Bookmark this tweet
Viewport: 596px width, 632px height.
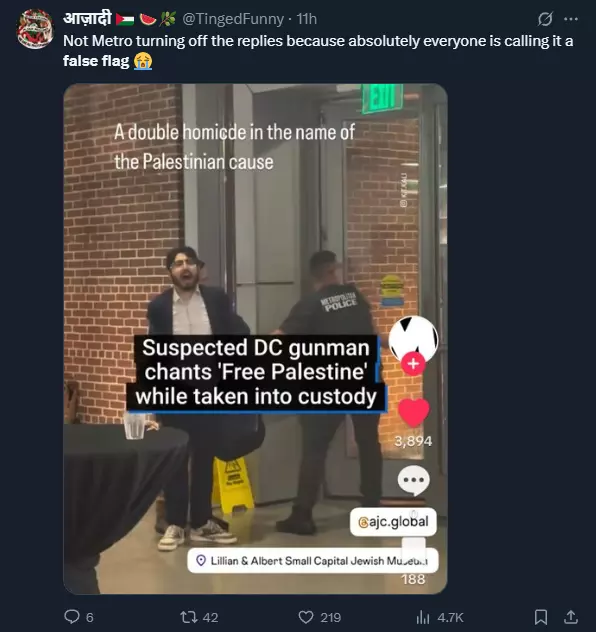pyautogui.click(x=540, y=617)
